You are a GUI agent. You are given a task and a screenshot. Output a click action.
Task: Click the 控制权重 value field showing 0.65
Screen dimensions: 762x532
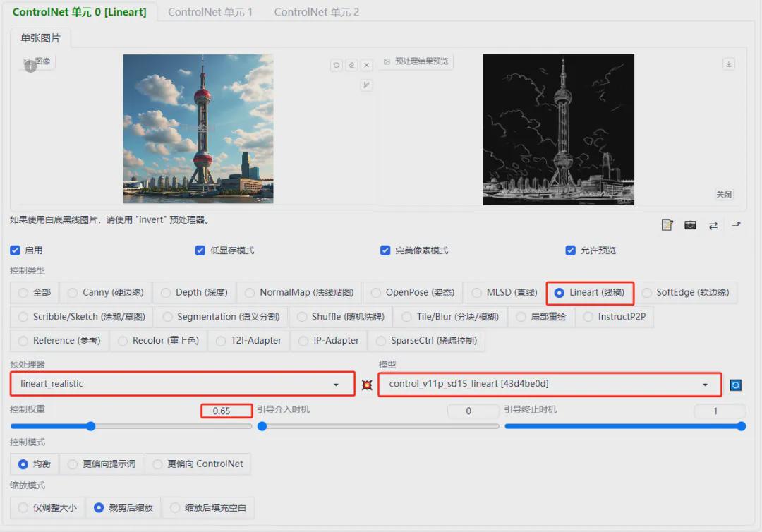click(x=226, y=411)
